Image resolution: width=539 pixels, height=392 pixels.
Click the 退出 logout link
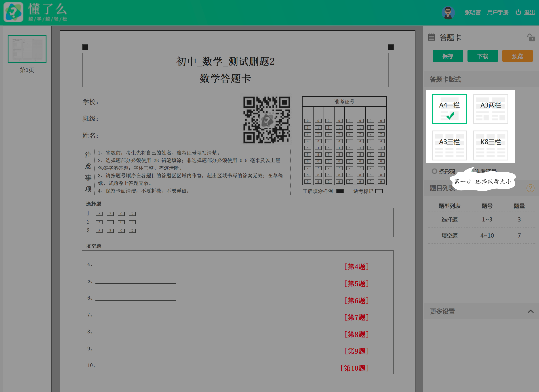tap(529, 13)
